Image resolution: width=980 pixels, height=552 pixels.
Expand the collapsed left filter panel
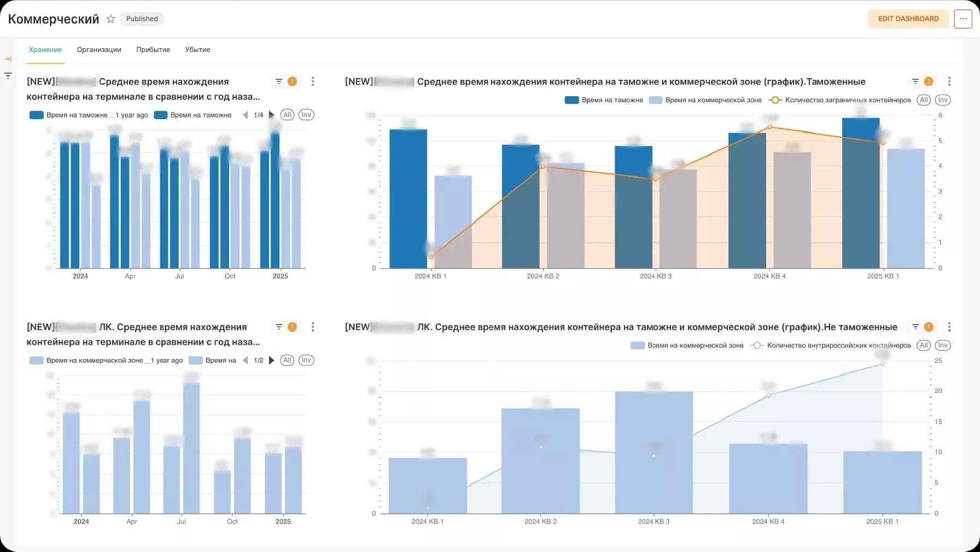click(x=8, y=59)
